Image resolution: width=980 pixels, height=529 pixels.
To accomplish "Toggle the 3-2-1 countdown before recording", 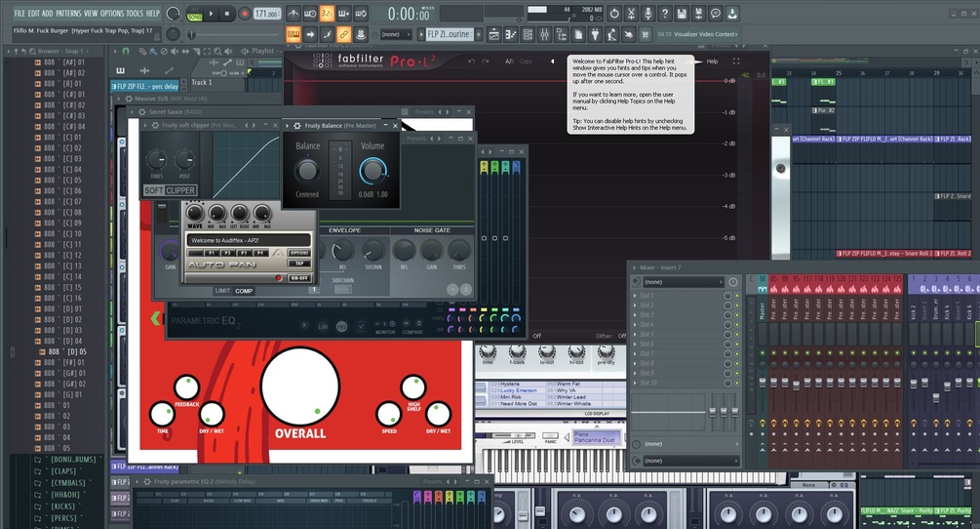I will point(327,13).
